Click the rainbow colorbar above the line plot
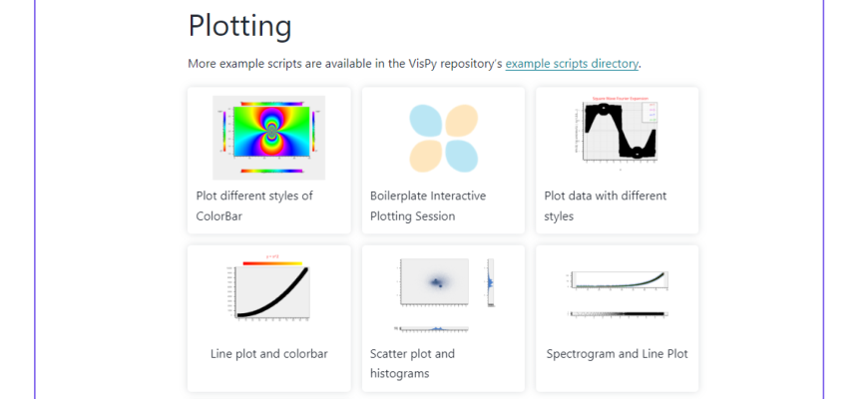 (x=272, y=262)
